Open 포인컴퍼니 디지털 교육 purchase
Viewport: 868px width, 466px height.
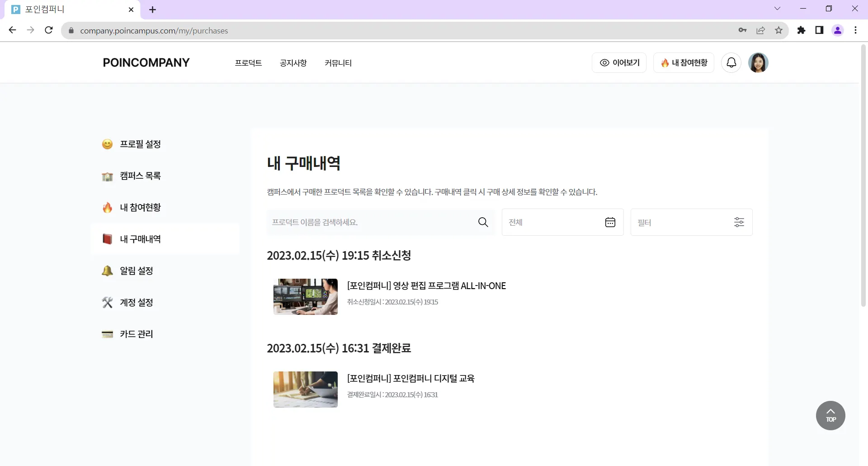tap(410, 378)
